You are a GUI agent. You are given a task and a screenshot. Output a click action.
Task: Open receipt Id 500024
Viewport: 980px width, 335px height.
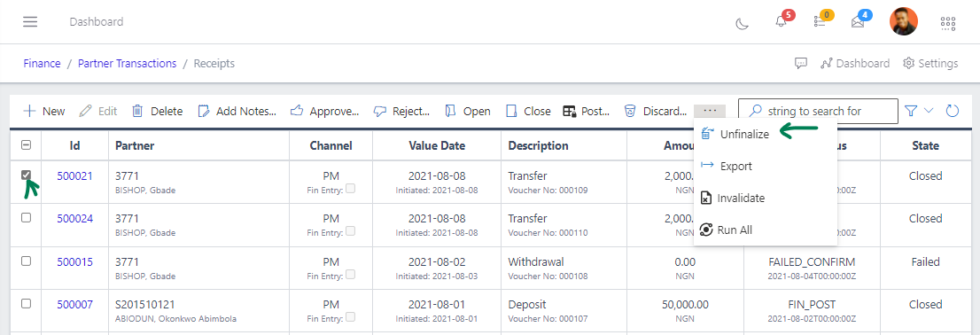click(75, 219)
